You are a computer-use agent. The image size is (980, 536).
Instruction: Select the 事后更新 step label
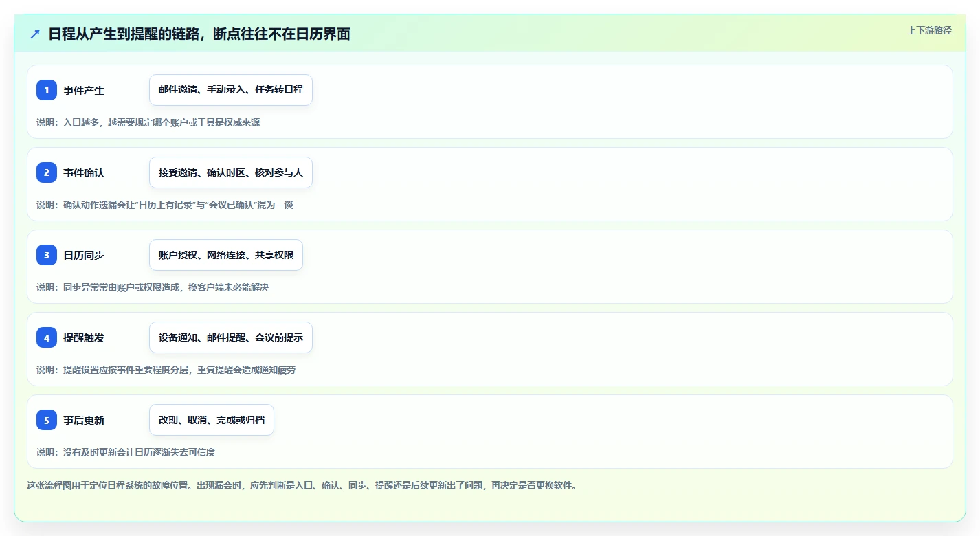coord(84,420)
